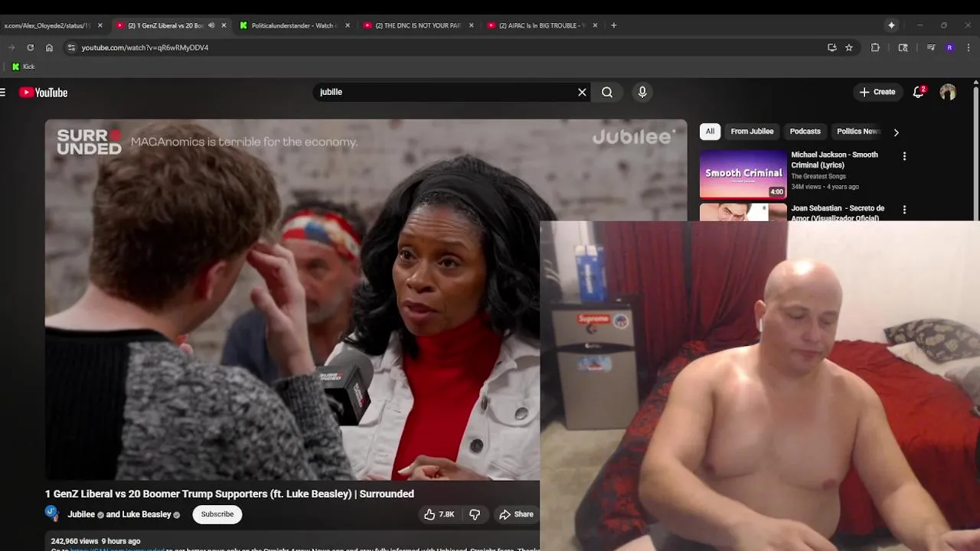Screen dimensions: 980x551
Task: Open Luke Beasley channel name link
Action: pos(146,514)
